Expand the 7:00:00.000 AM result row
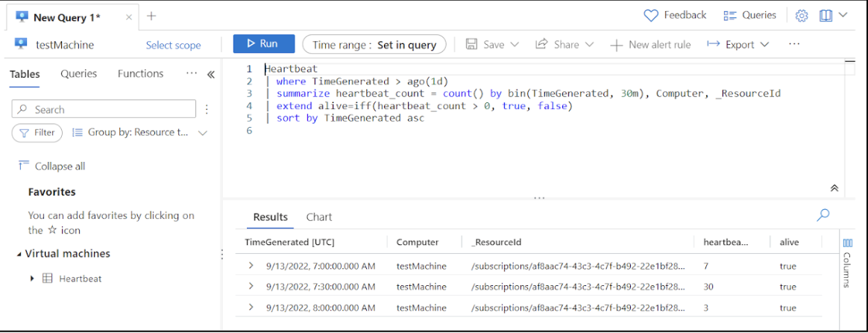 pos(251,266)
